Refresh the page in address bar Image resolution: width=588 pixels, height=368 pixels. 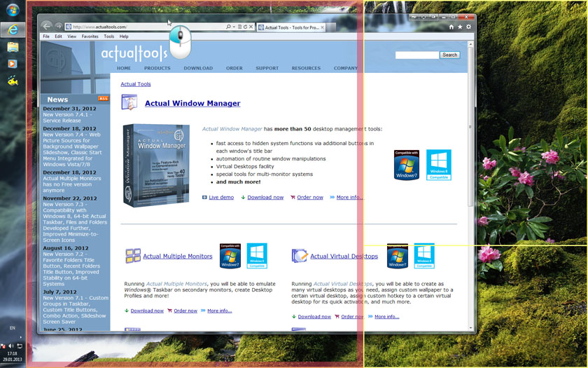245,27
